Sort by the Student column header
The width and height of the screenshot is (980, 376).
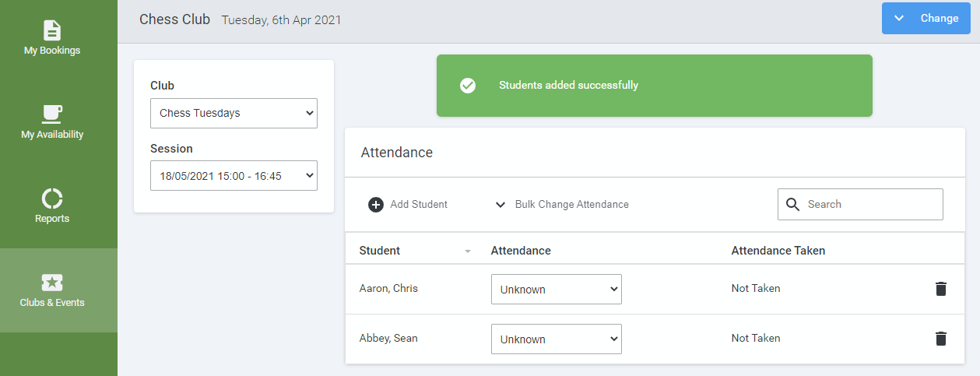[x=380, y=251]
